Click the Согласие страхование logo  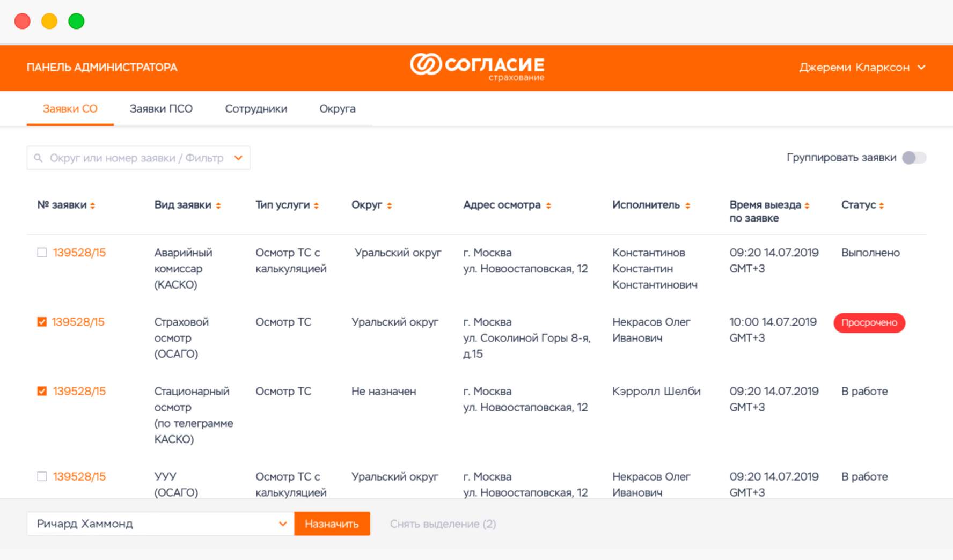coord(477,67)
